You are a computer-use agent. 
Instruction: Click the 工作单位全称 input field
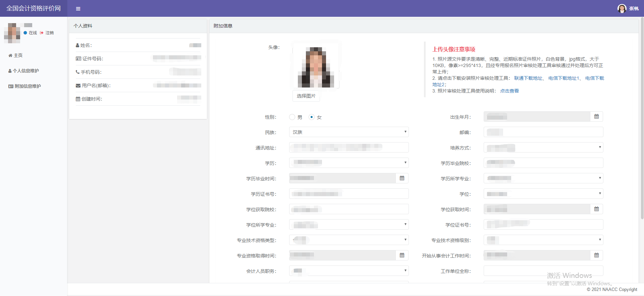pos(543,271)
